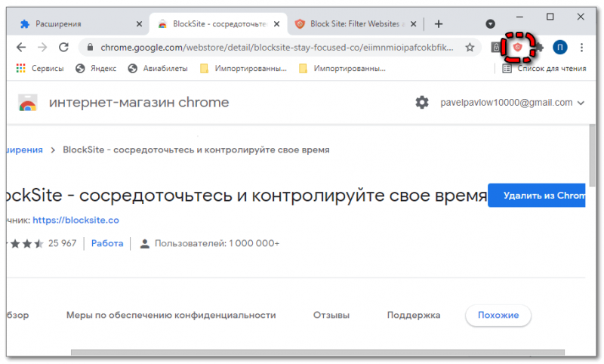Open https://blocksite.co developer link
Screen dimensions: 604x364
pos(76,220)
